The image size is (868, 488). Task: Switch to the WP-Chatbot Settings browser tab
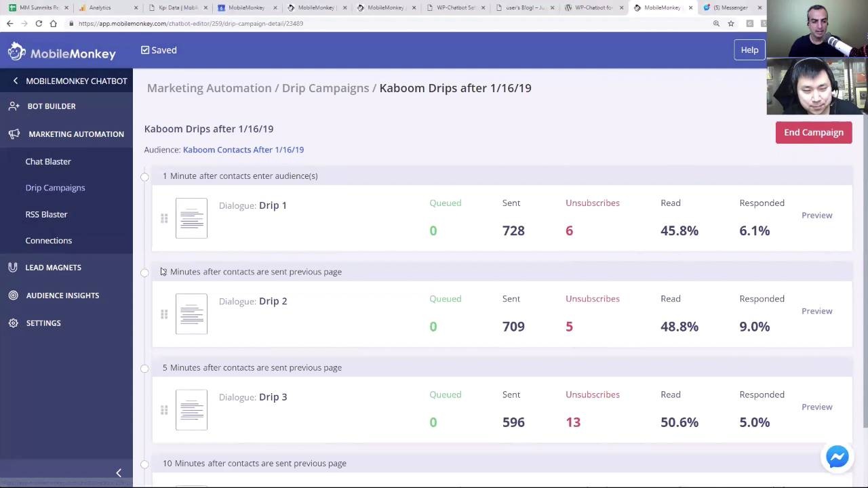pyautogui.click(x=454, y=7)
